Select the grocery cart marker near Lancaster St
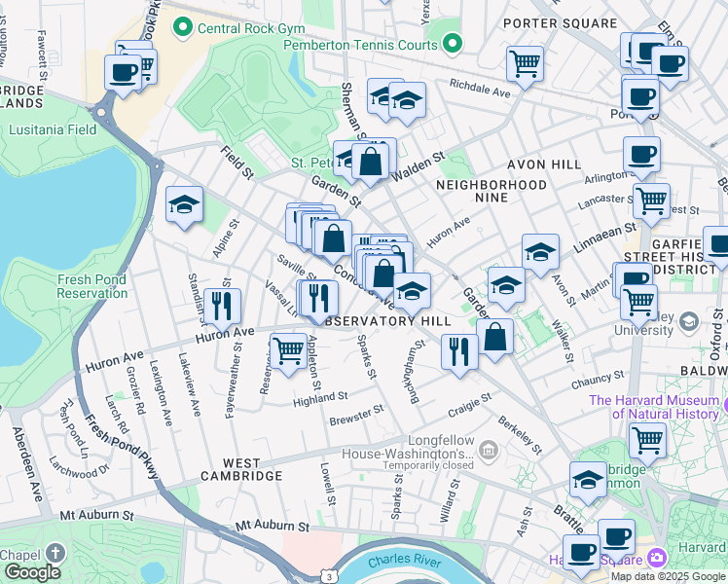This screenshot has width=728, height=584. [x=651, y=201]
